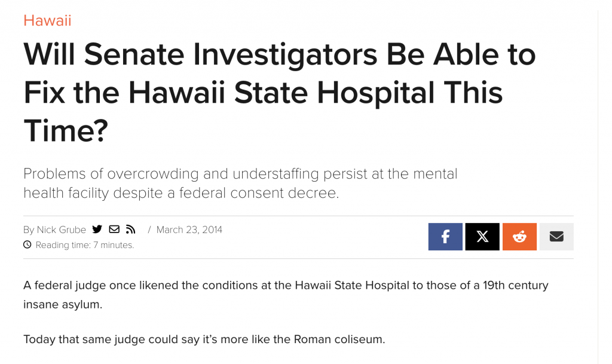Click the paragraph mentioning the Roman coliseum
Image resolution: width=612 pixels, height=364 pixels.
point(204,339)
